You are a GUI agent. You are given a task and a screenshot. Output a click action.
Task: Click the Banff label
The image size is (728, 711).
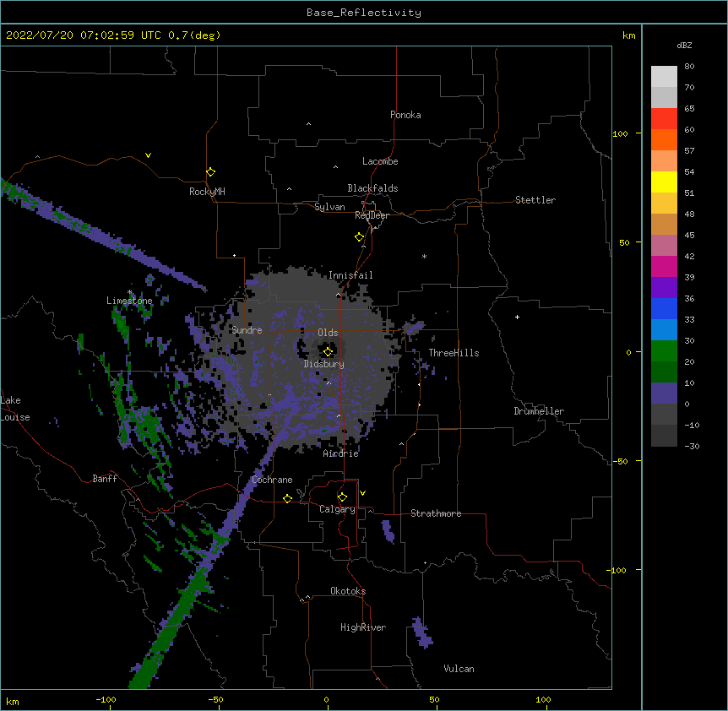(105, 479)
